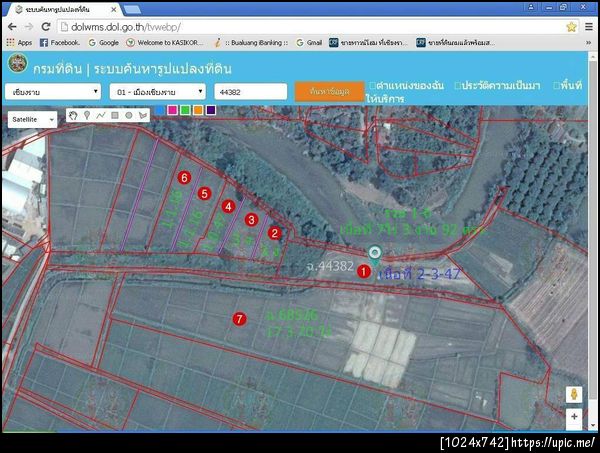The width and height of the screenshot is (600, 453).
Task: Click the teal parcel location marker on the map
Action: click(x=375, y=255)
